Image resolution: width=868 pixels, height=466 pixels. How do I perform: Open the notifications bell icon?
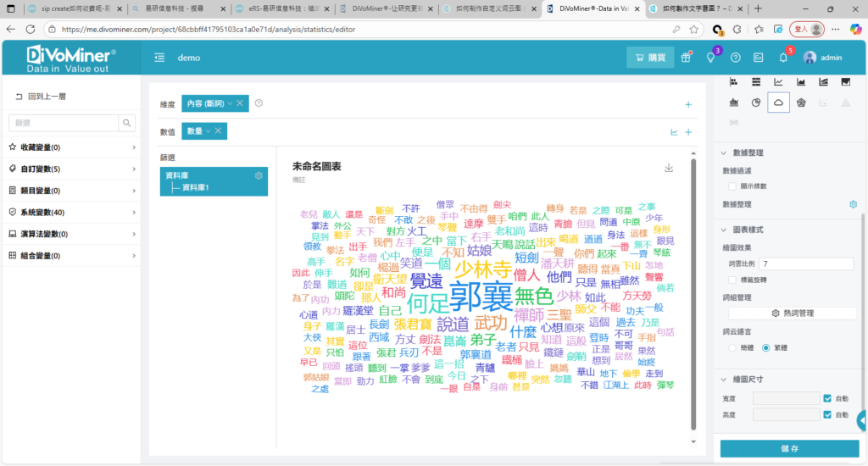[x=782, y=58]
